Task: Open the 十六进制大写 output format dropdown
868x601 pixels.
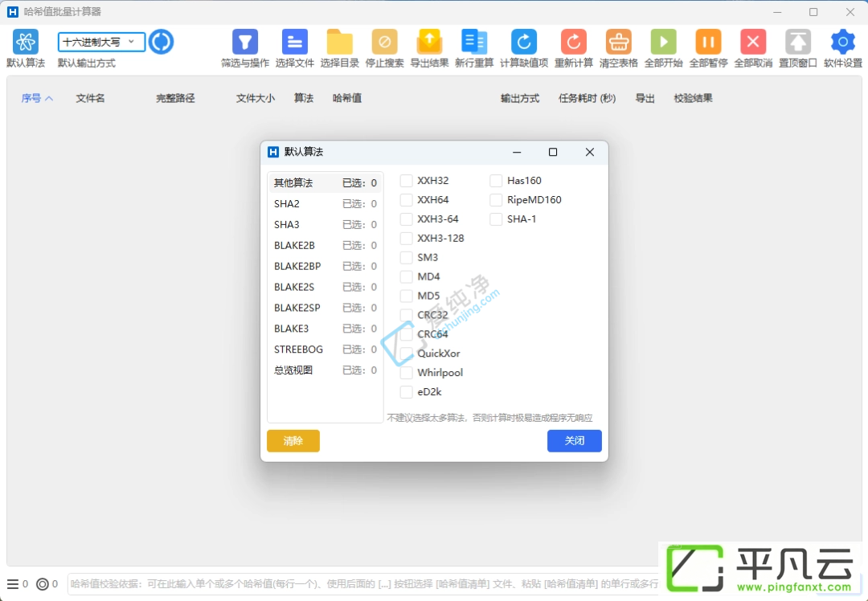Action: (101, 42)
